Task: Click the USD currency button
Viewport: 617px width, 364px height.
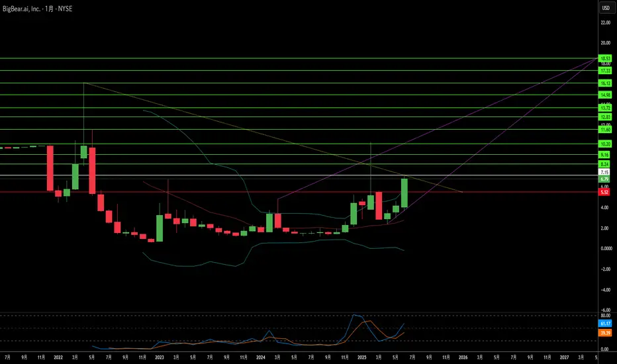Action: (606, 8)
